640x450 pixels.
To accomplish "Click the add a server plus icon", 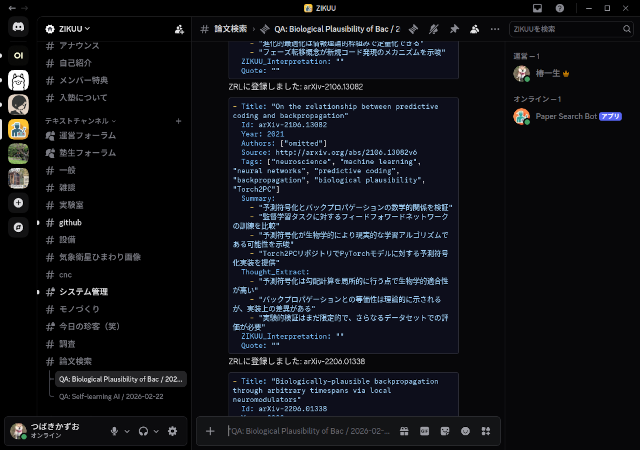I will (18, 202).
